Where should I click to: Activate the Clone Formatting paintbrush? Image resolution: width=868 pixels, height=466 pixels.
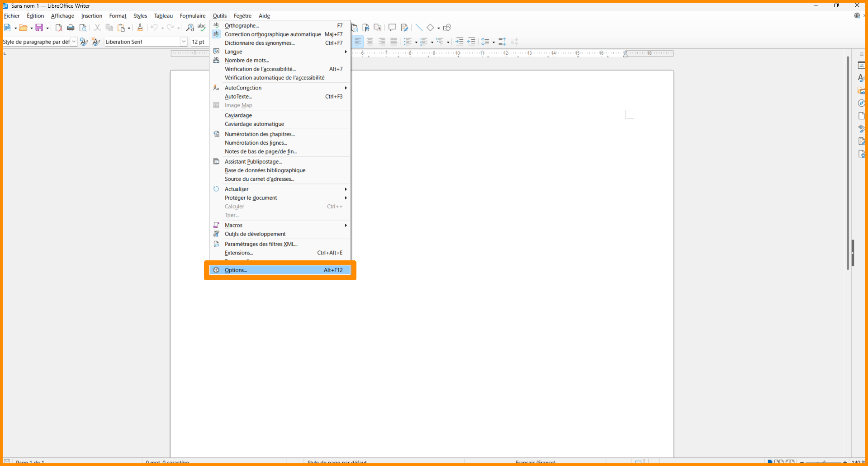pyautogui.click(x=140, y=28)
